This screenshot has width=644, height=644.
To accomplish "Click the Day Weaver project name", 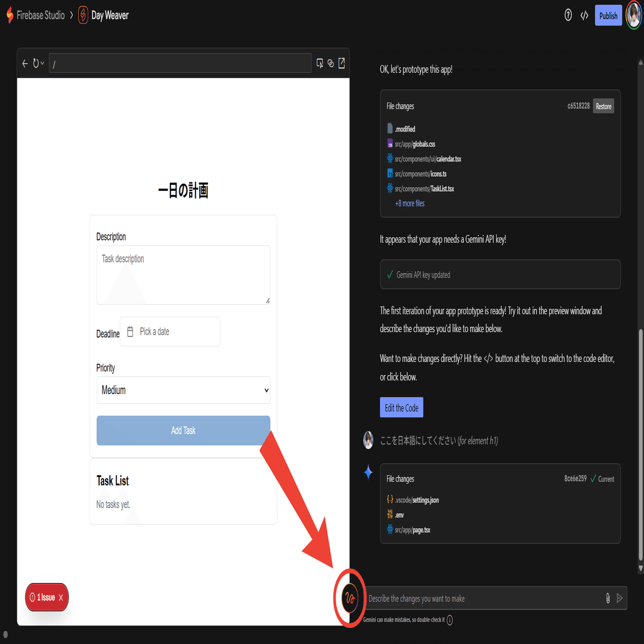I will point(110,16).
